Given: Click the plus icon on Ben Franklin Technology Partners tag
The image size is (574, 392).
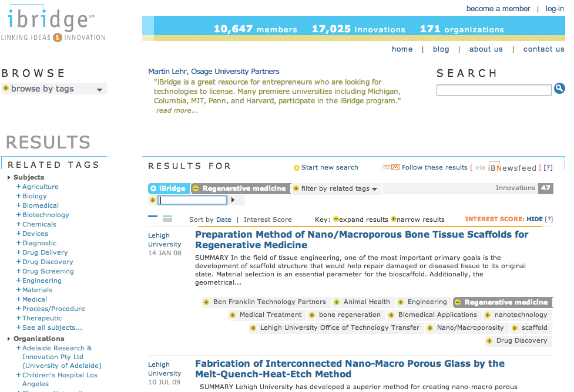Looking at the screenshot, I should [206, 302].
